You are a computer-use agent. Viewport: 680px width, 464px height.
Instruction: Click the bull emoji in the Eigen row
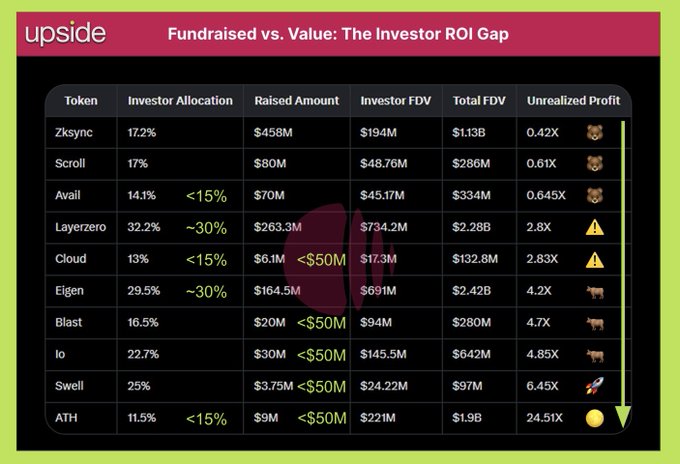[594, 291]
